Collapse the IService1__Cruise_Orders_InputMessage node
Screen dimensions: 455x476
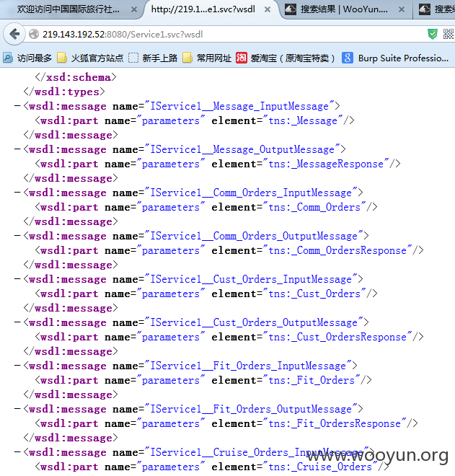(17, 451)
